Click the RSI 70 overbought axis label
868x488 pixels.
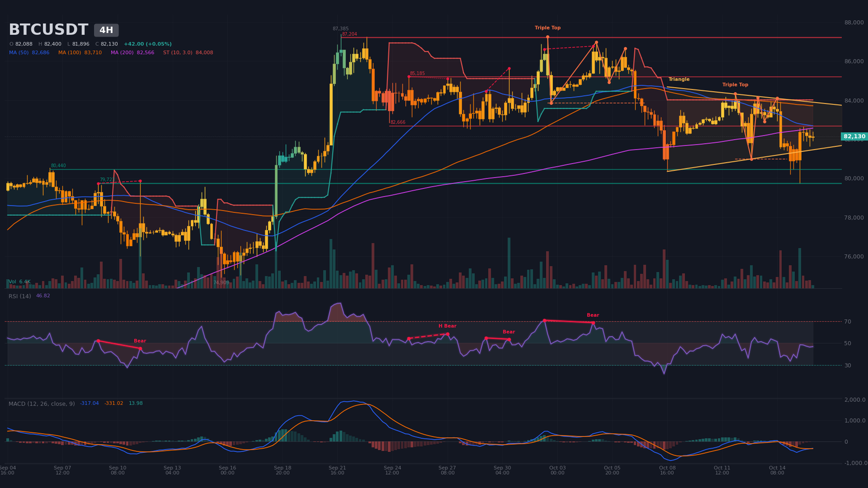click(847, 322)
